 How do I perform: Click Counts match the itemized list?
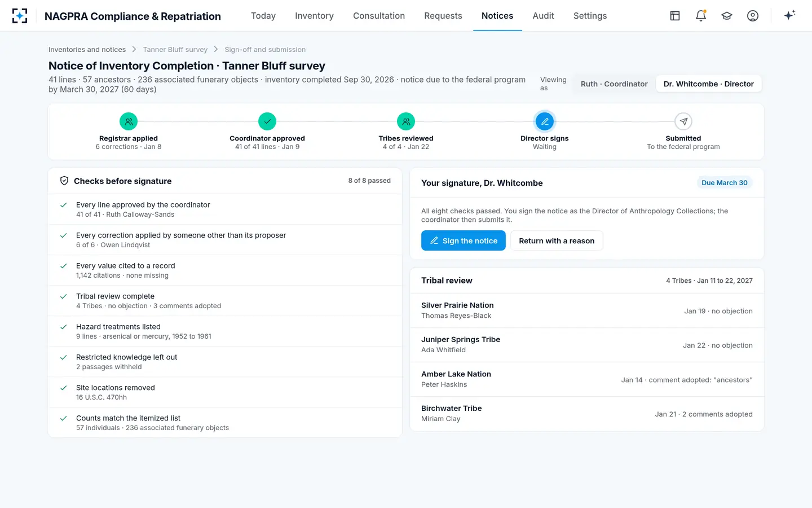(x=225, y=423)
